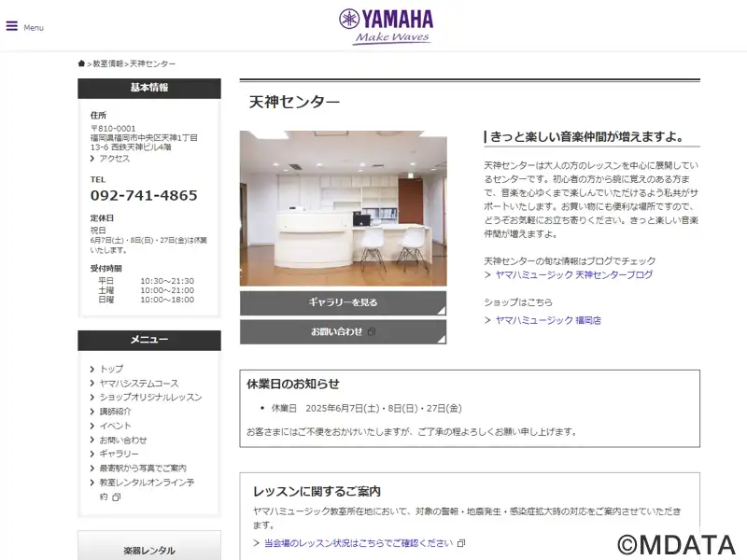Open 楽器レンタル sidebar button
This screenshot has width=747, height=560.
tap(149, 546)
